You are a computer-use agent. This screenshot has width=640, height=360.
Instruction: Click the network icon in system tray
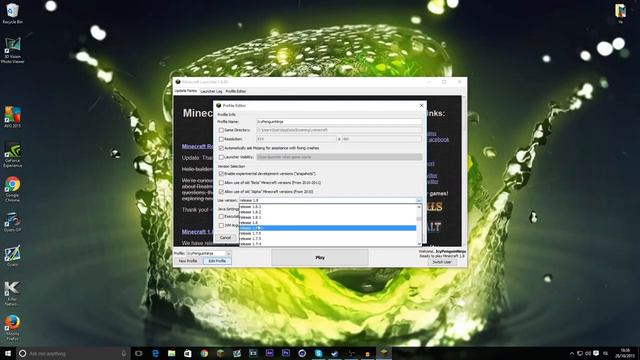[x=580, y=353]
